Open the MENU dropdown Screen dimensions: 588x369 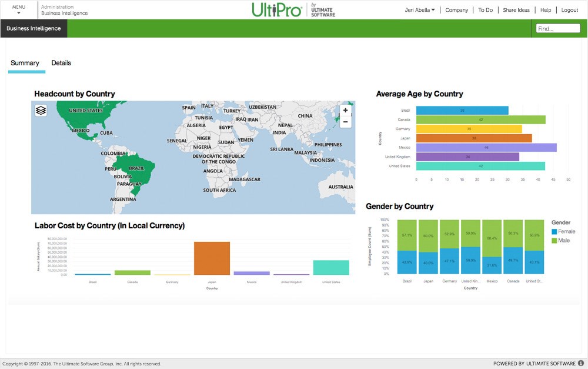point(19,9)
